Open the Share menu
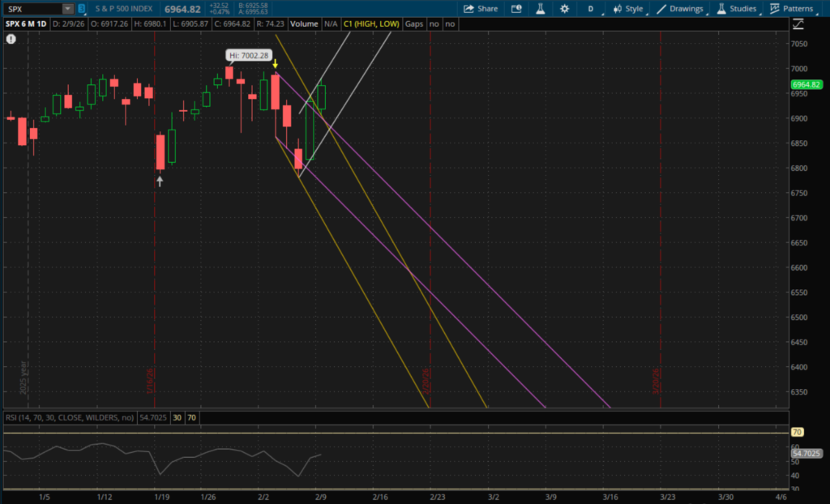The height and width of the screenshot is (504, 830). click(481, 9)
